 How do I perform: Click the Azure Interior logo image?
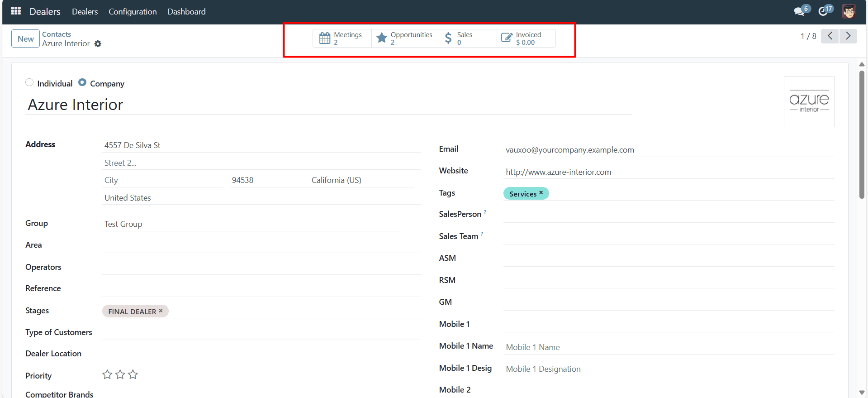809,101
